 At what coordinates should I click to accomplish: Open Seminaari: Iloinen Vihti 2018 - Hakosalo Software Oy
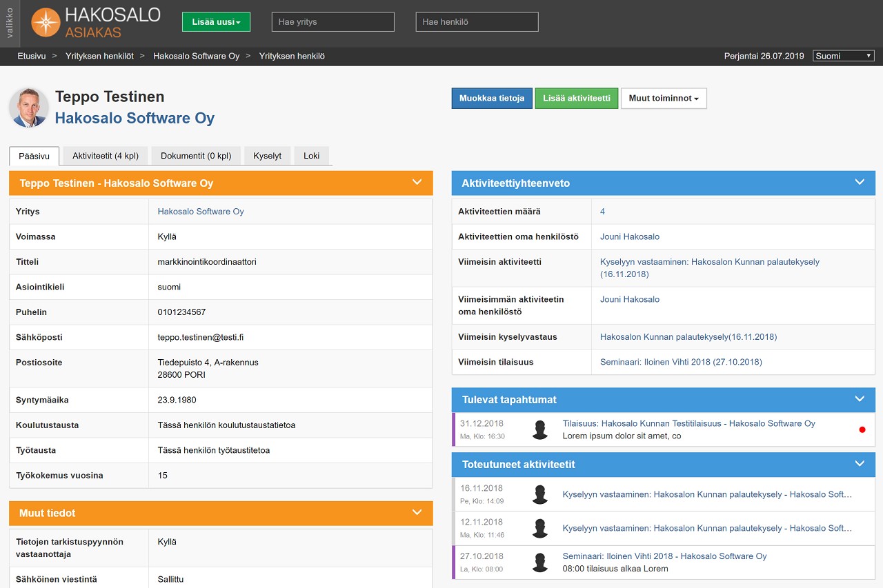point(665,556)
